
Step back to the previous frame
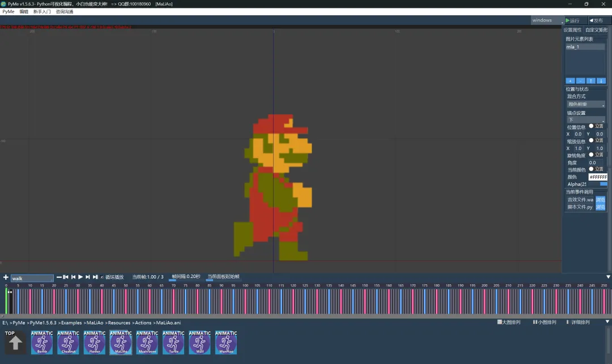[x=73, y=277]
